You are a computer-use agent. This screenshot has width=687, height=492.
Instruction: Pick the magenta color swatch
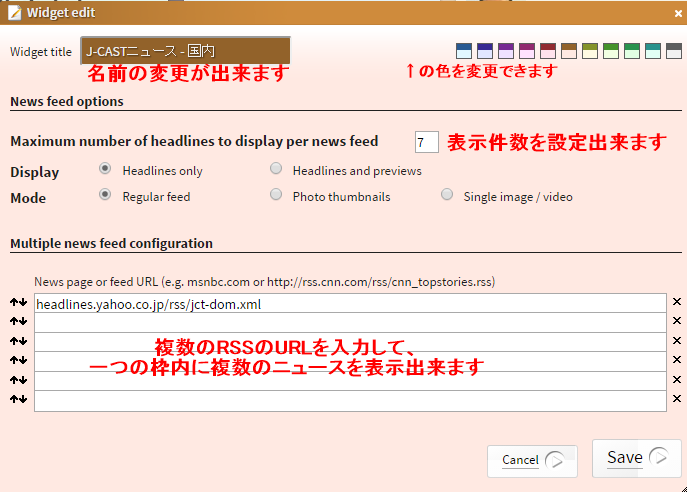click(x=527, y=51)
